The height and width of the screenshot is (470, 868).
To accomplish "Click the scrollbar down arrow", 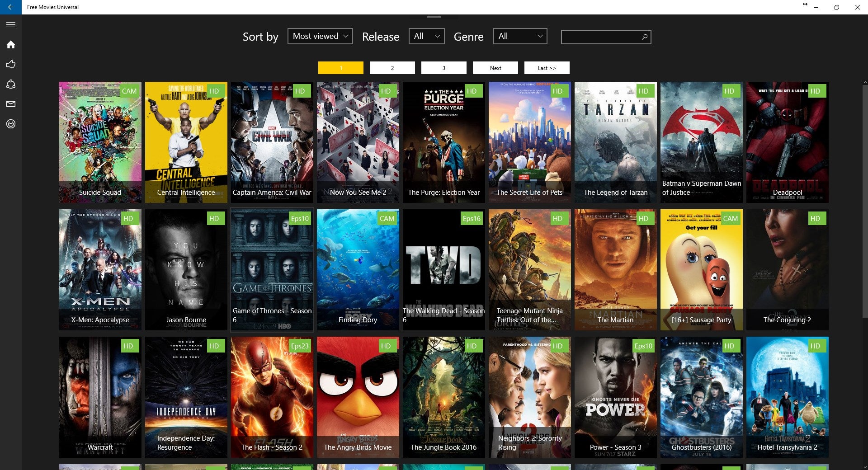I will click(x=865, y=467).
